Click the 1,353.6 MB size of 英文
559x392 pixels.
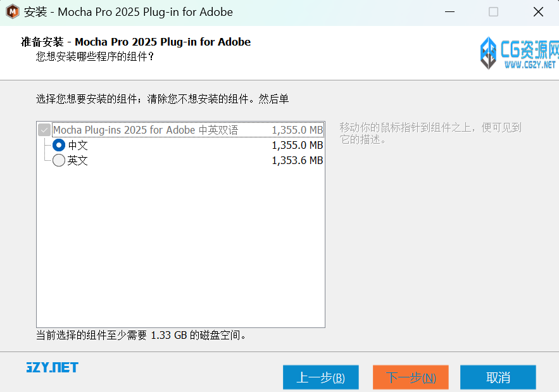point(297,161)
